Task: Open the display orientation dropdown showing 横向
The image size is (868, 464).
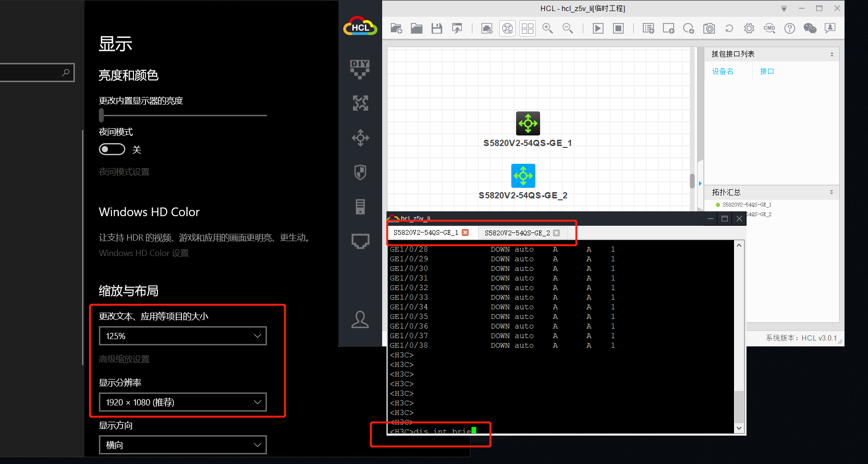Action: coord(182,445)
